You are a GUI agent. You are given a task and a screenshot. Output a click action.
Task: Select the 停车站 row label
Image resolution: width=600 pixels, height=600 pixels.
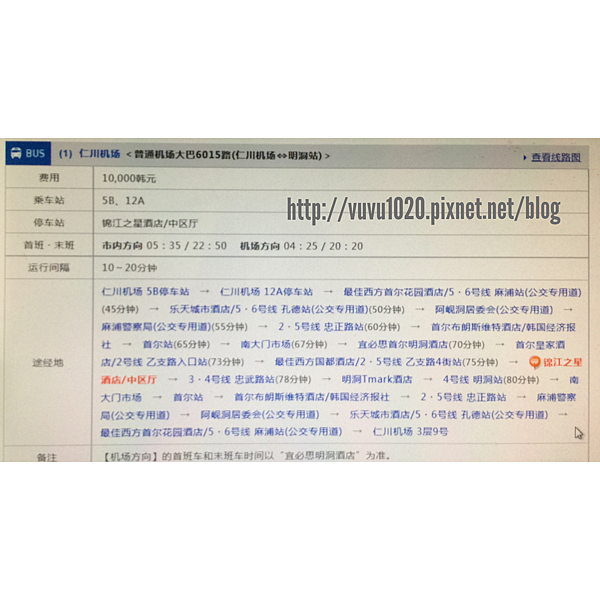coord(49,222)
